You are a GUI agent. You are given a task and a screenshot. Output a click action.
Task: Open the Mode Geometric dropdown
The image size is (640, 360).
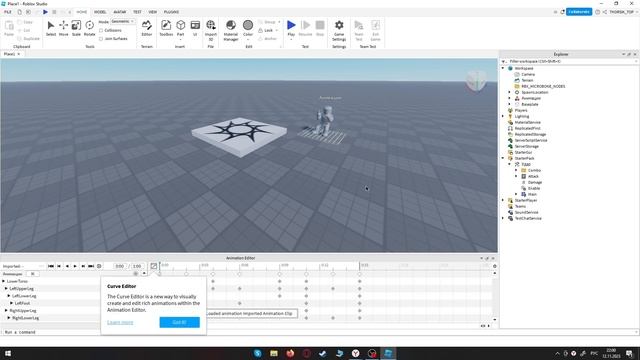[123, 22]
